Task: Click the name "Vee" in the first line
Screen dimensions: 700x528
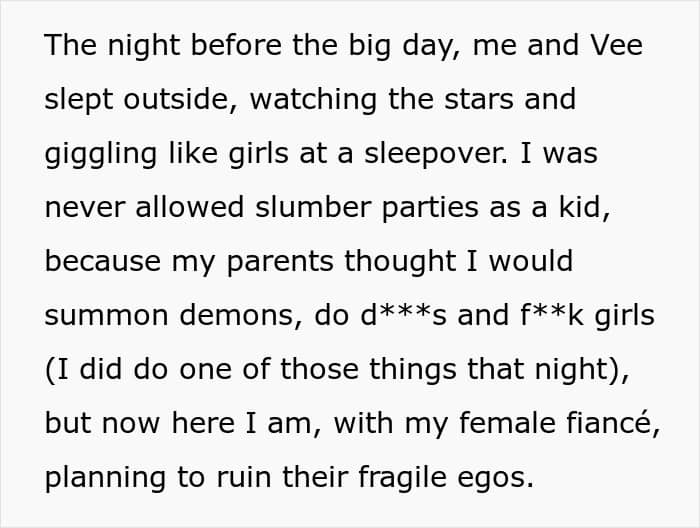Action: 622,46
